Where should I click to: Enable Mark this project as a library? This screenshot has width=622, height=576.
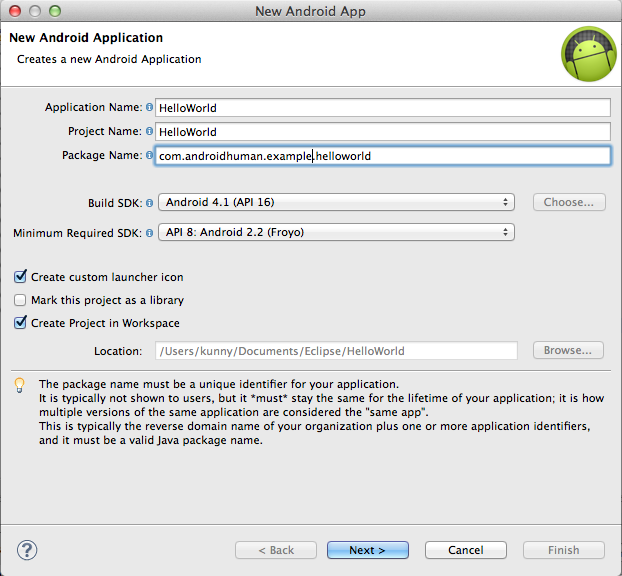[x=20, y=300]
